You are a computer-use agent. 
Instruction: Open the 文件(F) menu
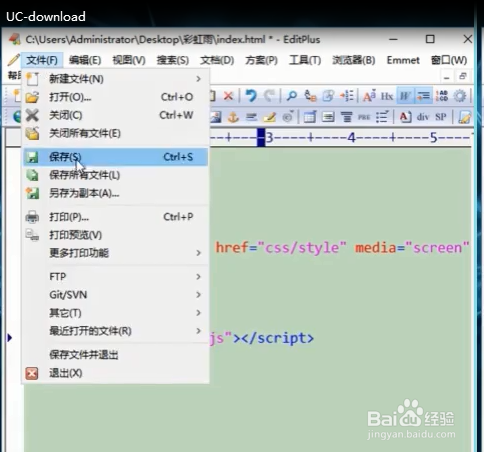click(x=42, y=60)
